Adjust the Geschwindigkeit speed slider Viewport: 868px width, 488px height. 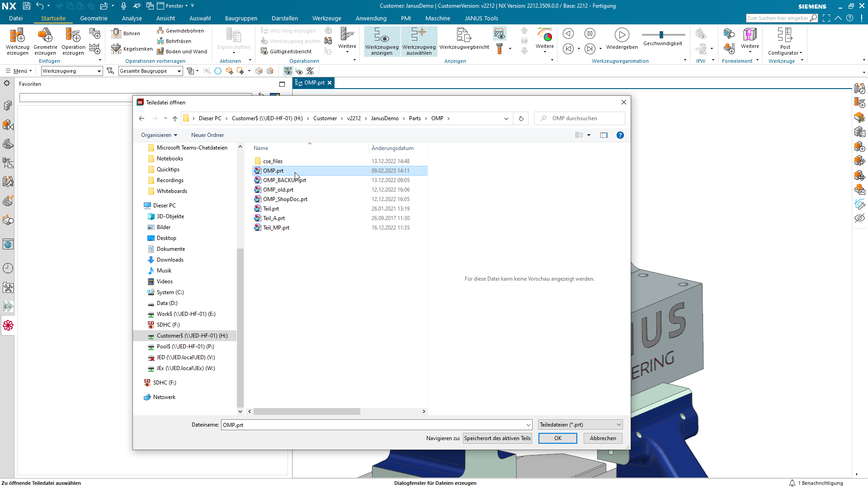pos(661,35)
